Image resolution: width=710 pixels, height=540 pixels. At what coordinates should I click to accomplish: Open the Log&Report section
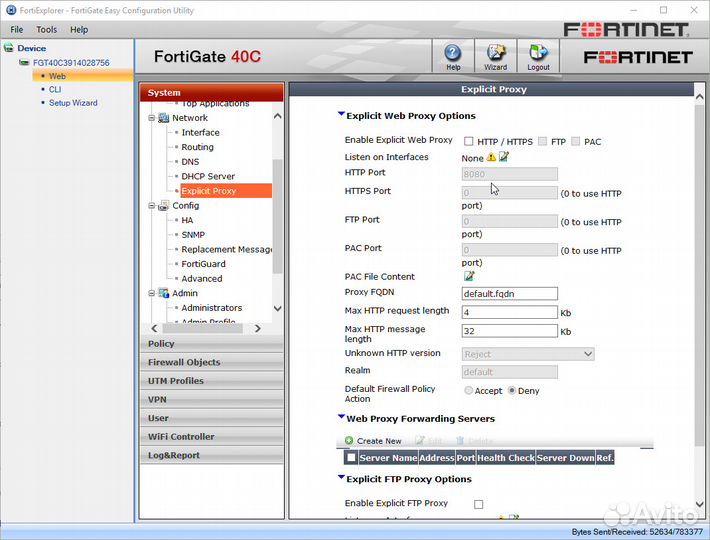211,455
